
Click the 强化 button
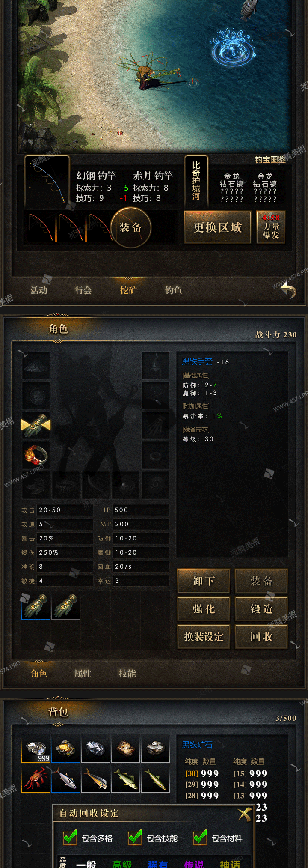click(204, 609)
